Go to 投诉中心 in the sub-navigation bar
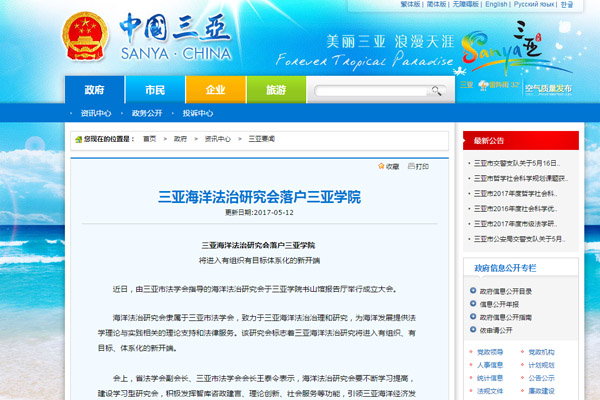 pyautogui.click(x=197, y=113)
